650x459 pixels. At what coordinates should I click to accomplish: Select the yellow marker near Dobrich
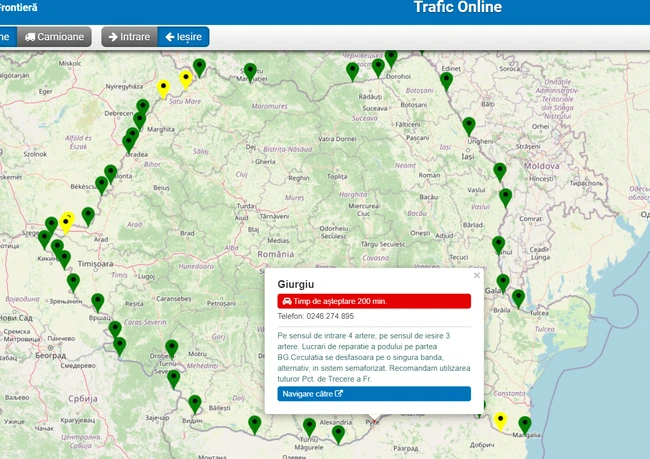pyautogui.click(x=500, y=420)
